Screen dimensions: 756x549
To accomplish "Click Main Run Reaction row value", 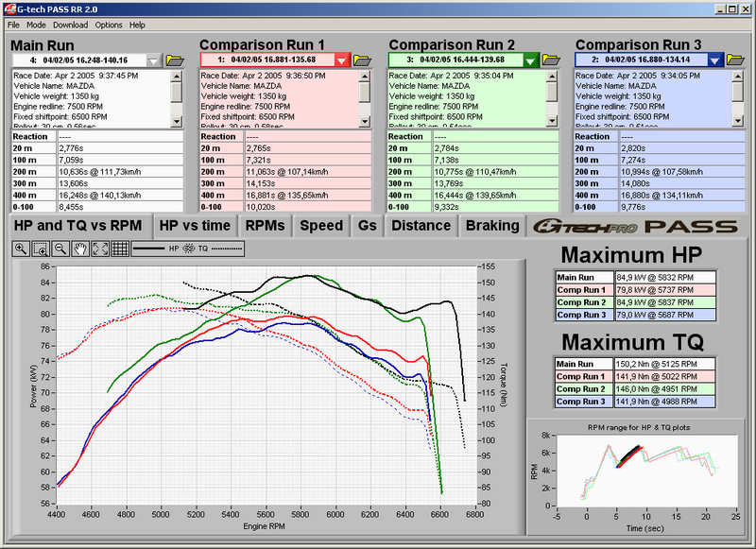I will pos(120,136).
